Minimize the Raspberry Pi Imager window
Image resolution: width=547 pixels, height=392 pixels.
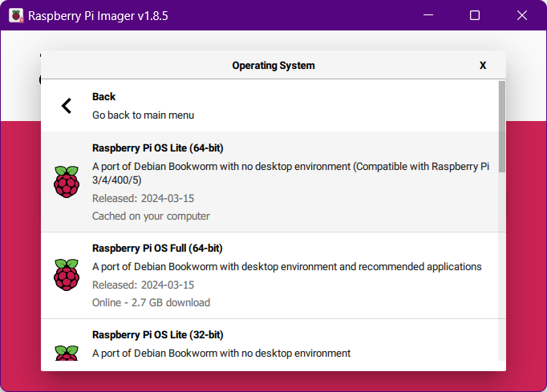coord(428,15)
